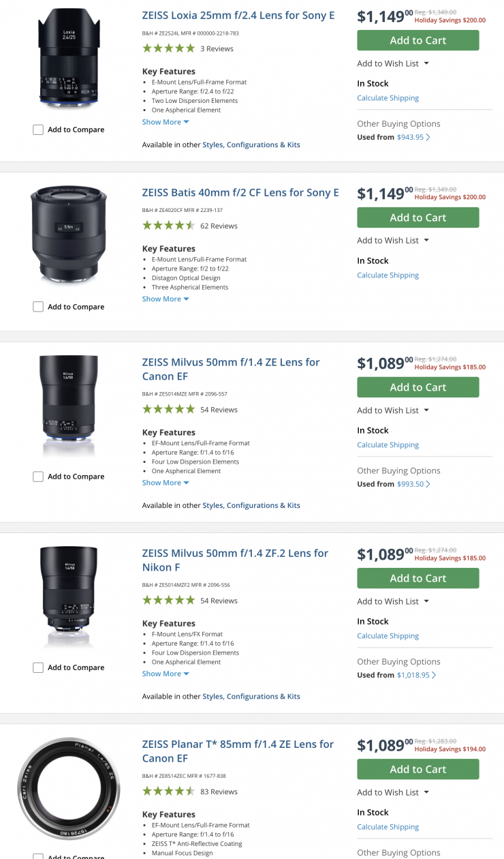Expand Show More for Milvus 50mm ZE features
This screenshot has width=504, height=859.
pos(166,483)
